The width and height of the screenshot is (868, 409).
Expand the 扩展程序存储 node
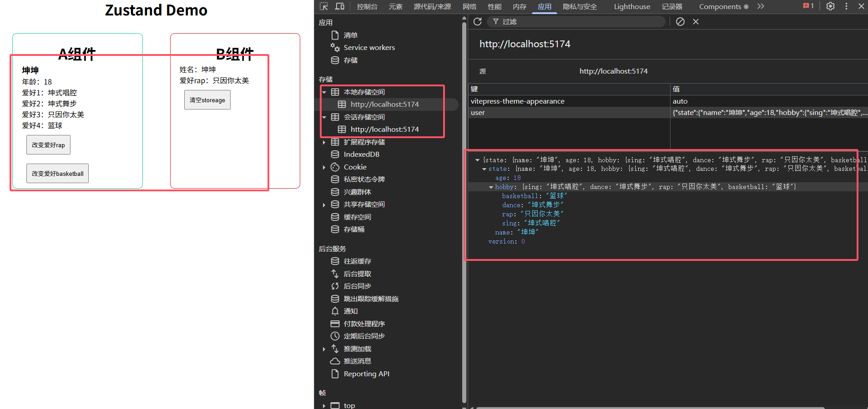coord(324,142)
